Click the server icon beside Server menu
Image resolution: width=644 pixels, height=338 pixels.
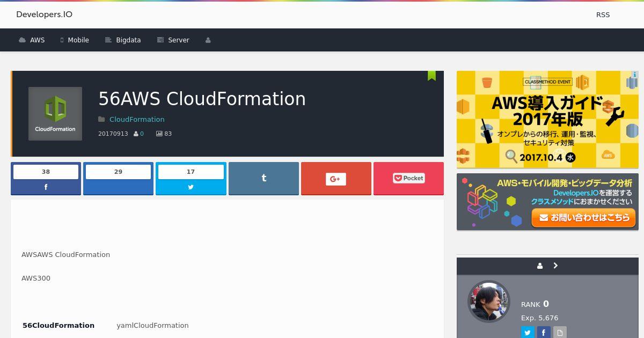click(x=160, y=40)
